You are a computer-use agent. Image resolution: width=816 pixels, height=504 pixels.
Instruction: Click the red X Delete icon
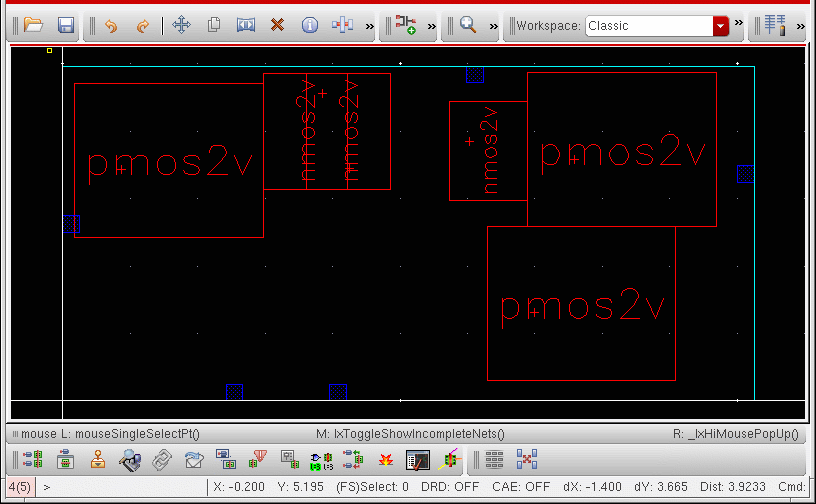point(277,25)
